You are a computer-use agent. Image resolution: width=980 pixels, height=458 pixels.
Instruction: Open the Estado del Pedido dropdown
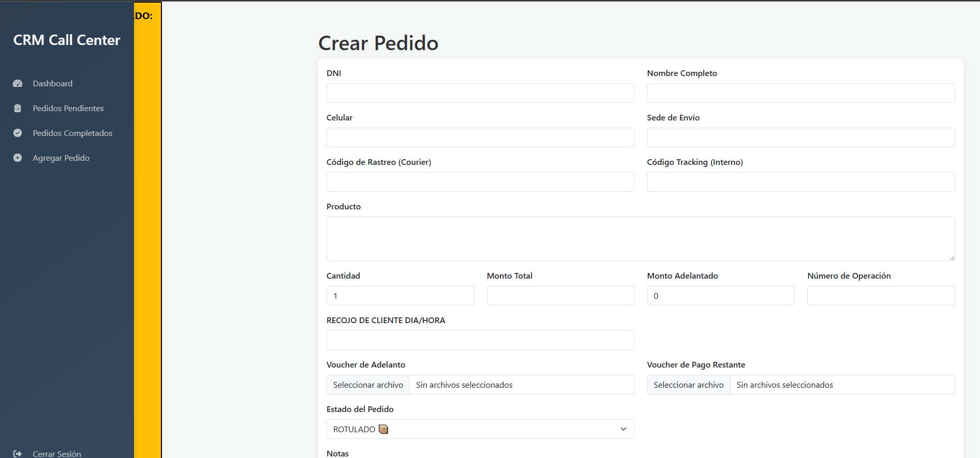(480, 429)
